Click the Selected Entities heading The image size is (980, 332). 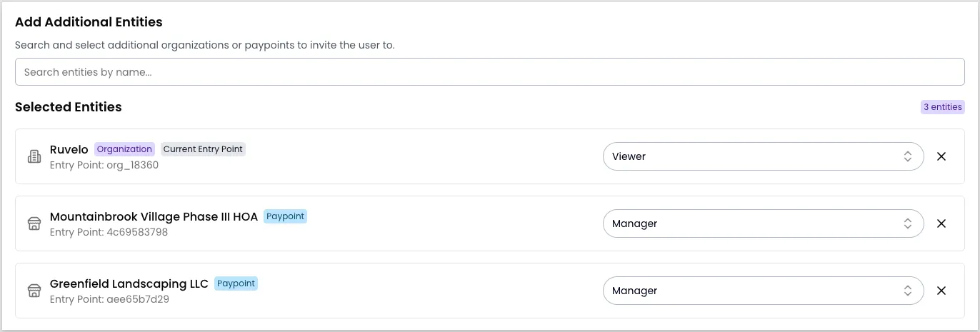(69, 107)
